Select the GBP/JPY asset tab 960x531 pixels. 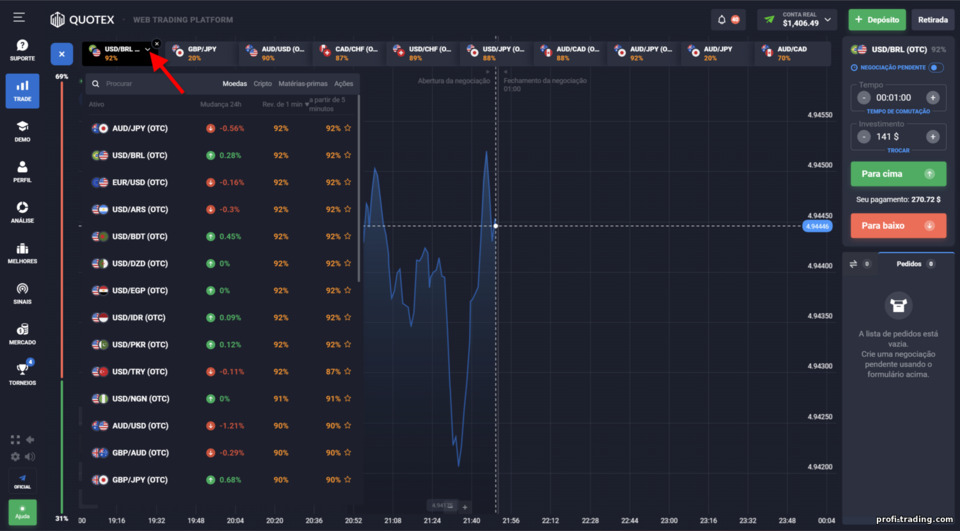201,53
